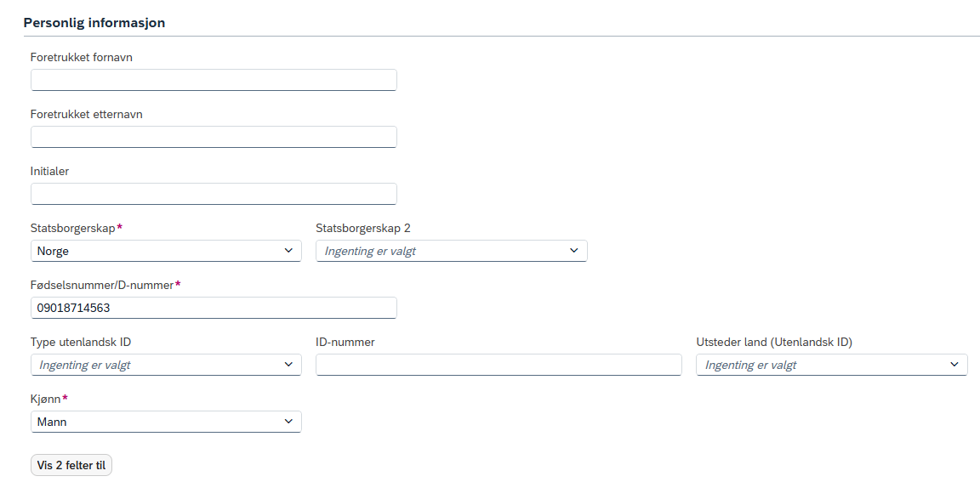
Task: Open Utsteder land (Utenlandsk ID) dropdown
Action: click(832, 365)
